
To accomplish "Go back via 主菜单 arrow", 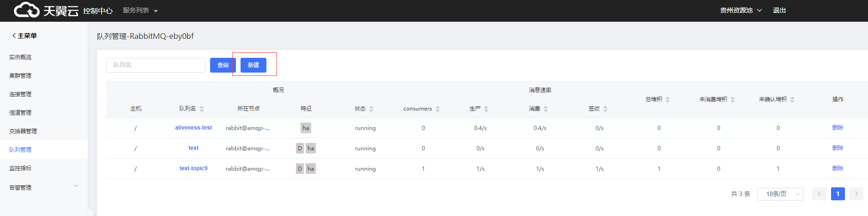I will tap(14, 36).
